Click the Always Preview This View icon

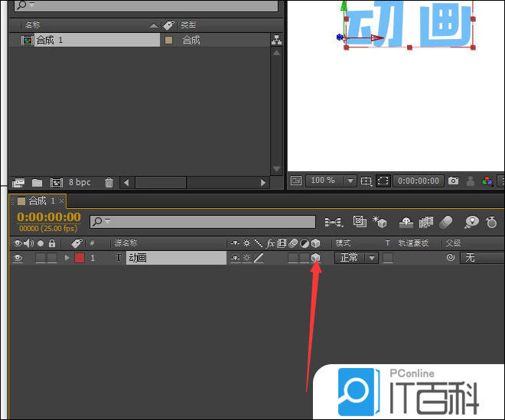coord(296,181)
